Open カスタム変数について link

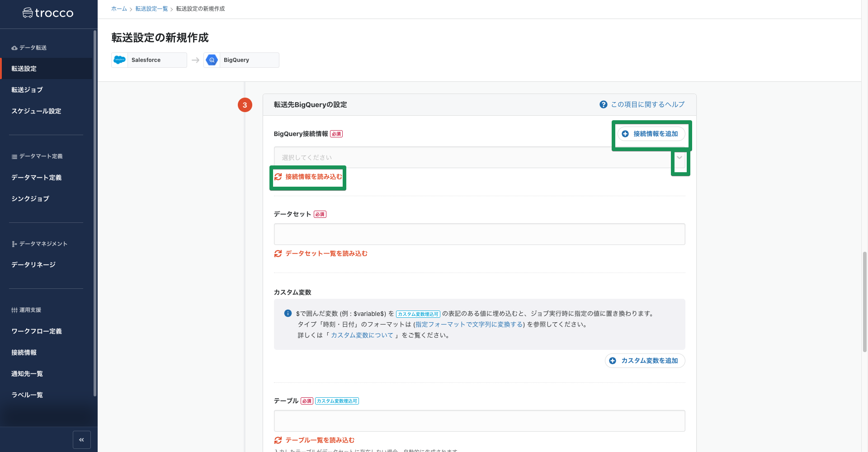[x=362, y=335]
